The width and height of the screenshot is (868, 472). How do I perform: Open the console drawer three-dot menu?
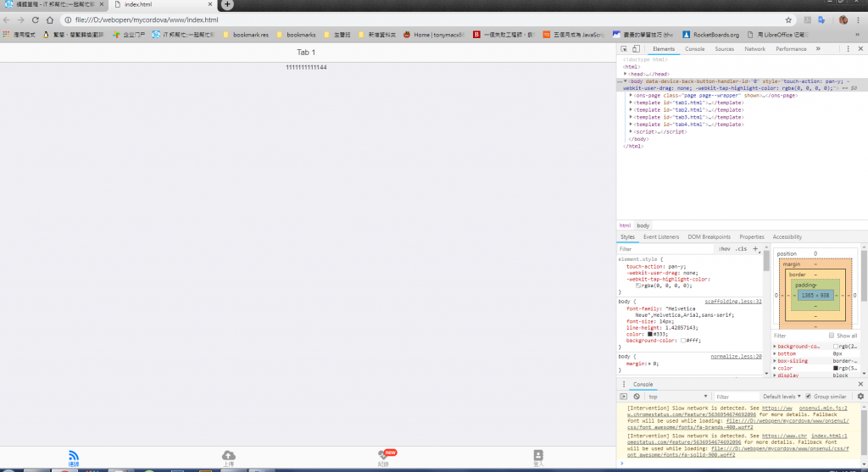tap(624, 384)
